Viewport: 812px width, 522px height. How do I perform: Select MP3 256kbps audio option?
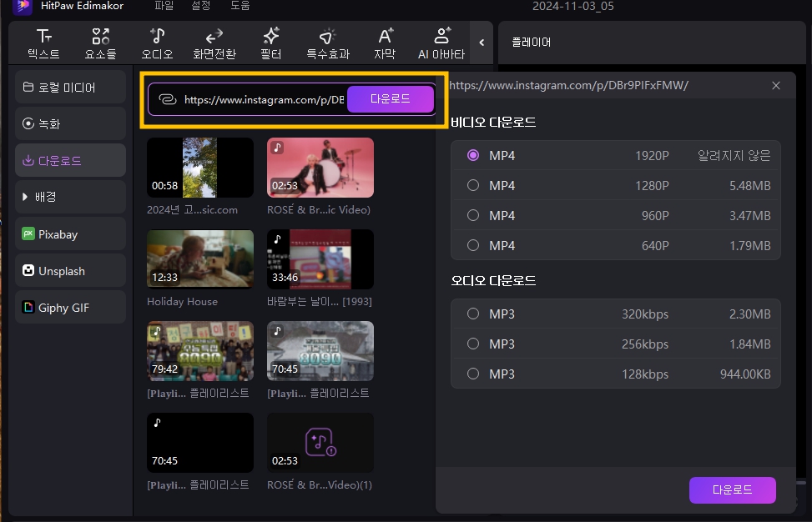pyautogui.click(x=616, y=344)
